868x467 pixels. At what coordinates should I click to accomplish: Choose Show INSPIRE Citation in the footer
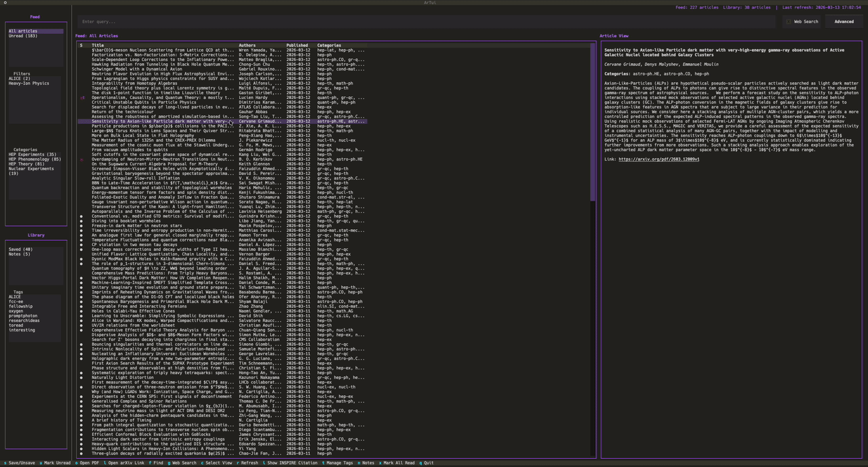pyautogui.click(x=292, y=463)
